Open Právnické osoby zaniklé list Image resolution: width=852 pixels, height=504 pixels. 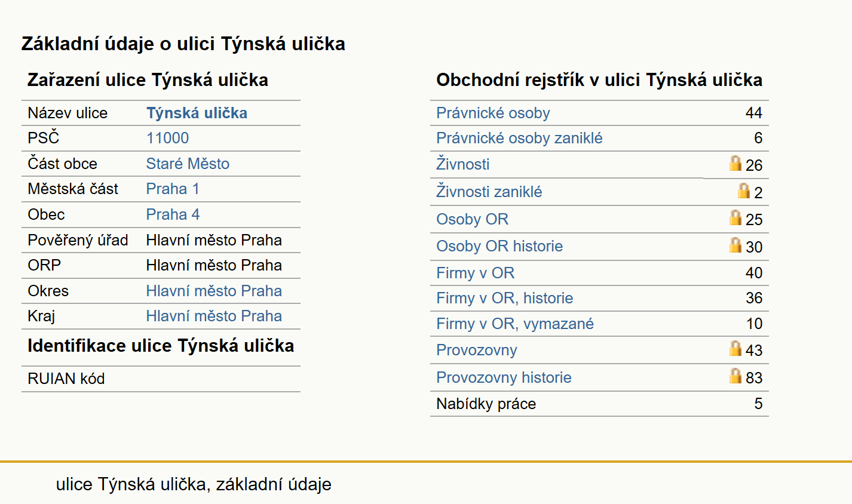[519, 138]
